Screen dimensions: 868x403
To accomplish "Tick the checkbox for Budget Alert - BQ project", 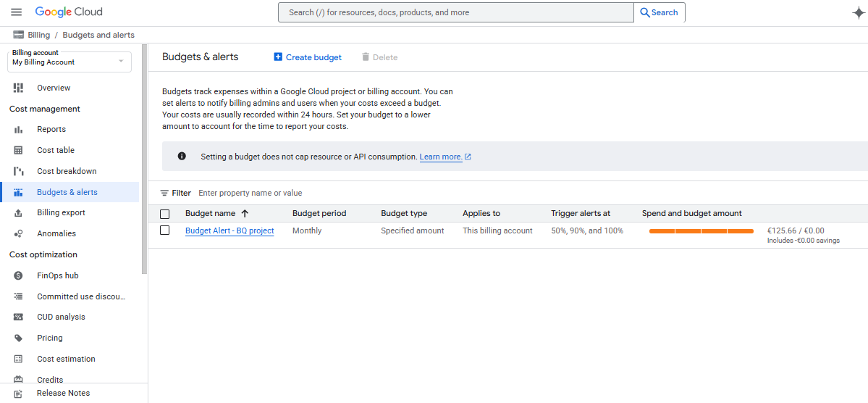I will [164, 230].
